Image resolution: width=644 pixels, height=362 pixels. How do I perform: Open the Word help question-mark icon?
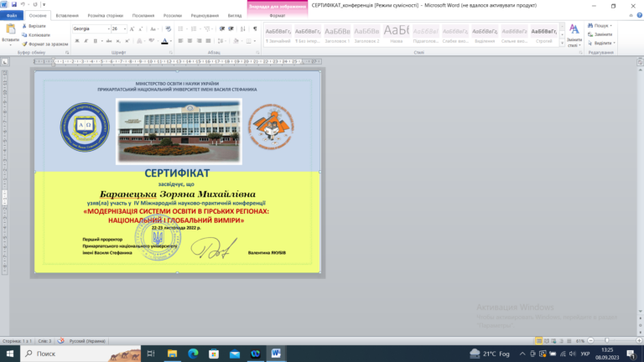640,15
